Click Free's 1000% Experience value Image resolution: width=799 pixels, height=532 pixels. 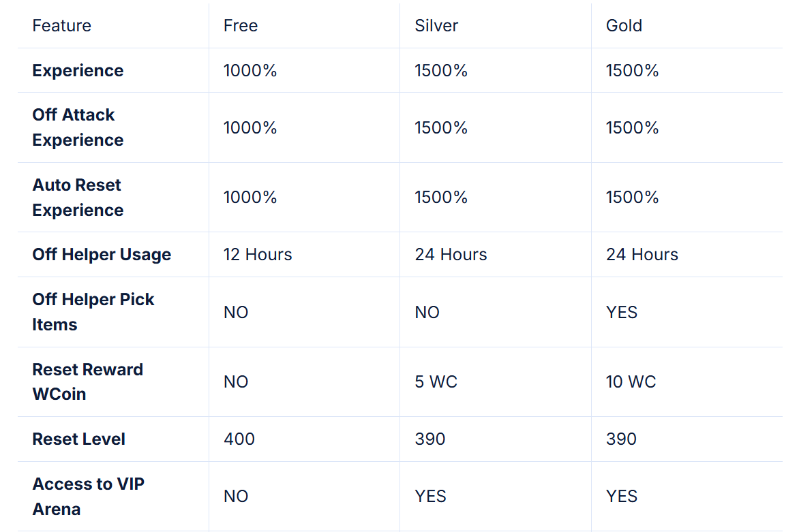[x=250, y=71]
